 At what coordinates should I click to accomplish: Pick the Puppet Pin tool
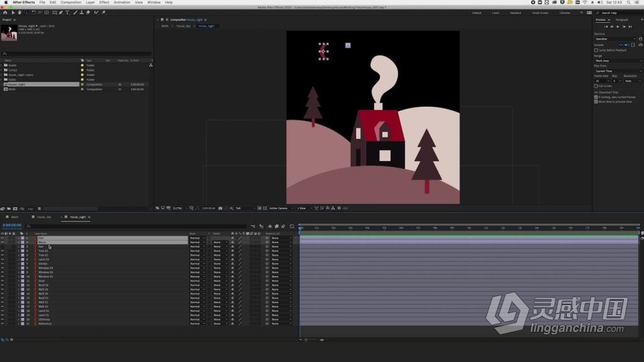103,13
